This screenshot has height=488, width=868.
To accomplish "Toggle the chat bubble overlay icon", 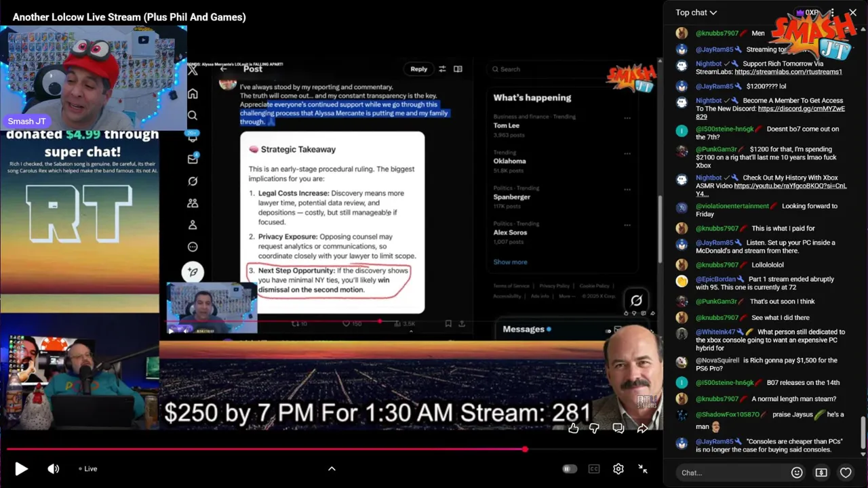I will coord(618,428).
